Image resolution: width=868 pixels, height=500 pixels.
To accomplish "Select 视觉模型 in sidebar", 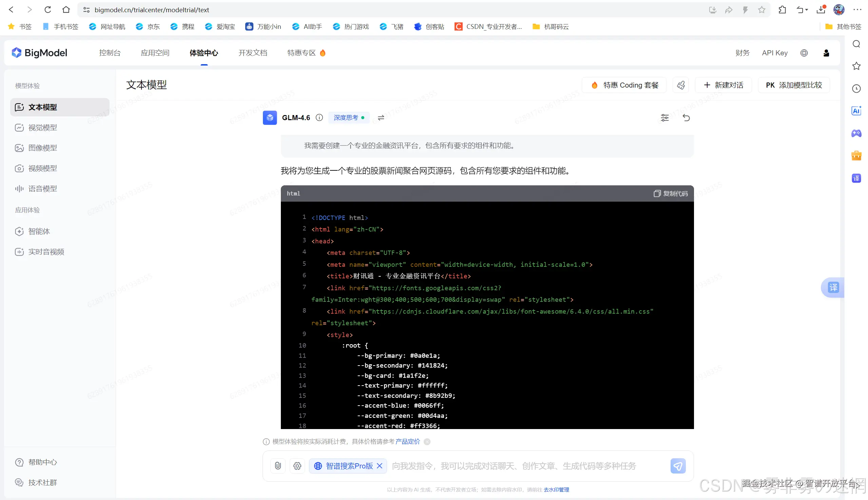I will (x=42, y=128).
